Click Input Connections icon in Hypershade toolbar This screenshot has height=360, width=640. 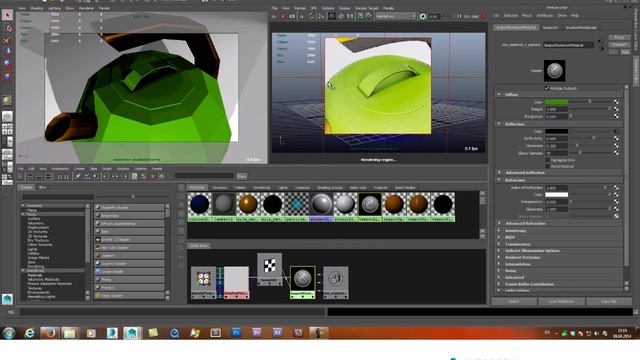point(106,176)
